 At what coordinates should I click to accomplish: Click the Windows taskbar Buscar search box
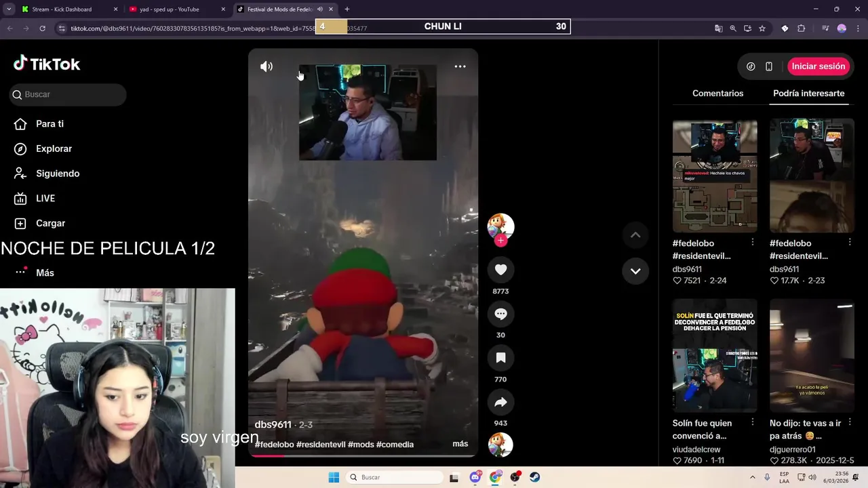coord(395,477)
